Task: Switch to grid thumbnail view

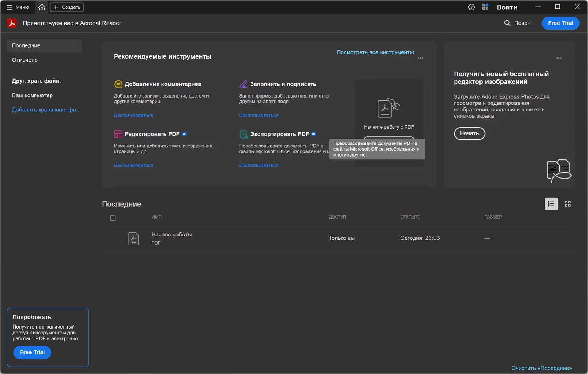Action: coord(567,204)
